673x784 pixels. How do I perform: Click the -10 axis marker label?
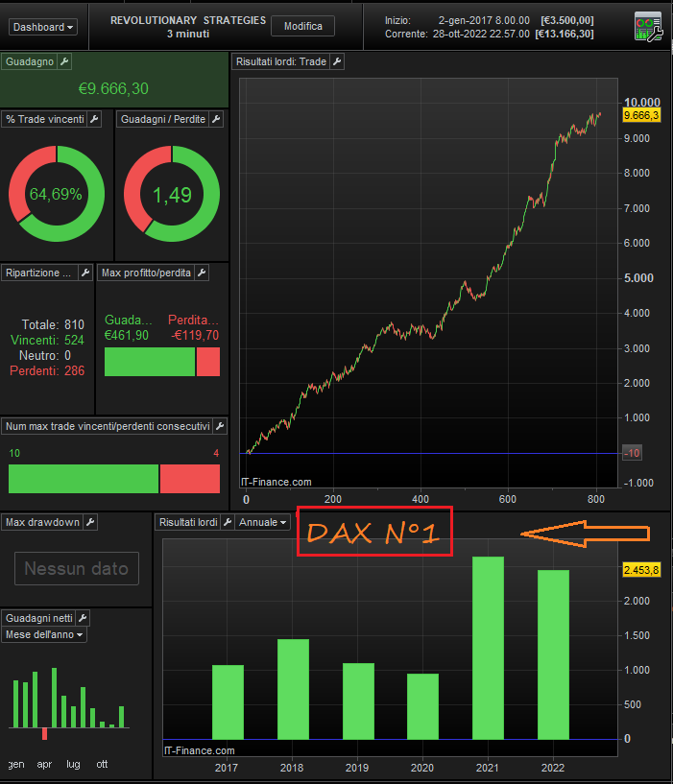tap(632, 453)
